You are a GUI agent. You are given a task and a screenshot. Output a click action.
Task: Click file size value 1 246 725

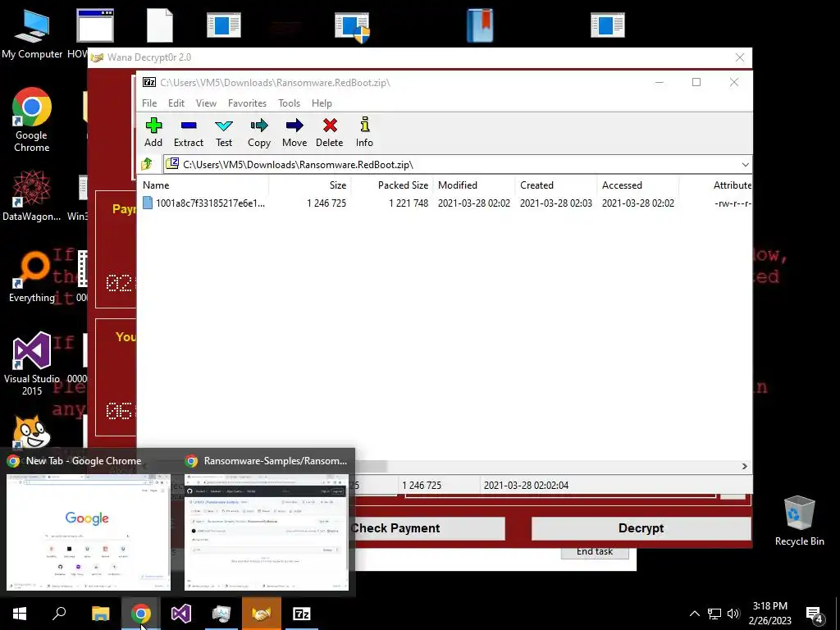point(326,203)
